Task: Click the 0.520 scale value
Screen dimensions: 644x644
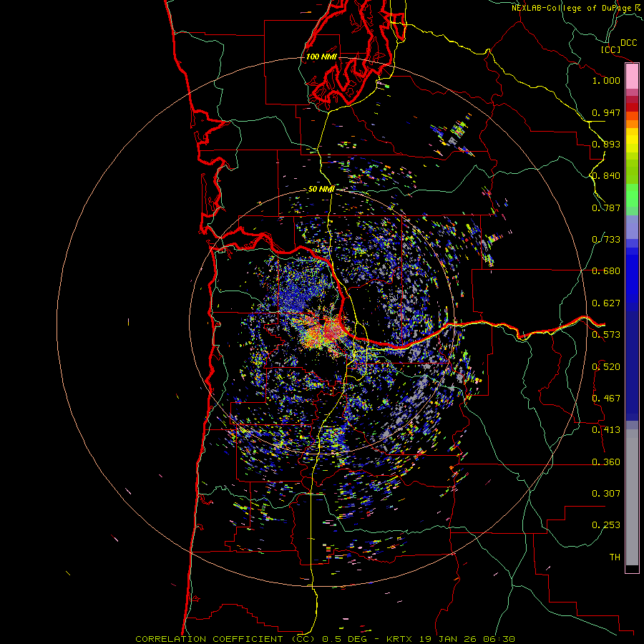Action: [x=606, y=367]
